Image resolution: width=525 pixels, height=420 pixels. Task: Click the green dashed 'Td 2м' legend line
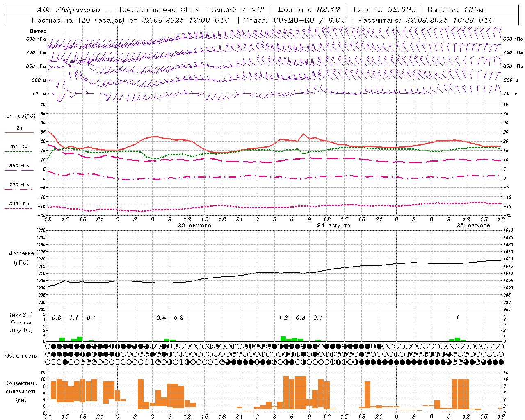(x=18, y=151)
